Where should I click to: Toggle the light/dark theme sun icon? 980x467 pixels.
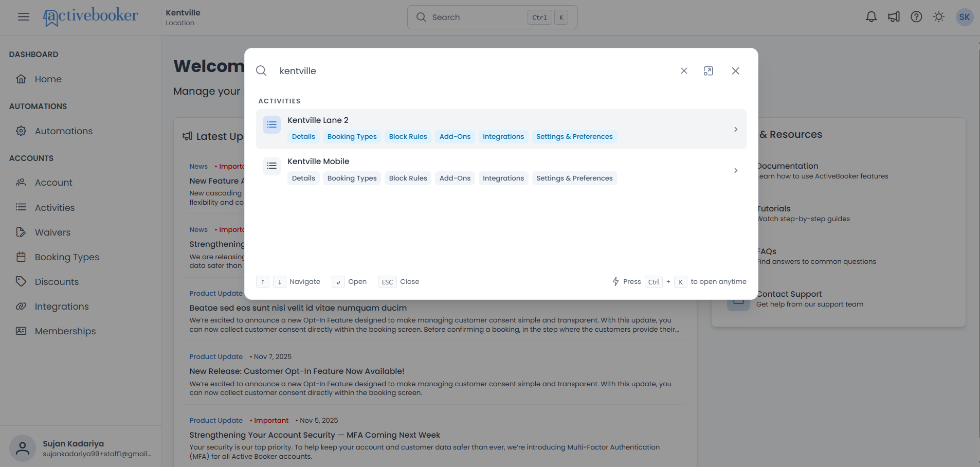(939, 17)
